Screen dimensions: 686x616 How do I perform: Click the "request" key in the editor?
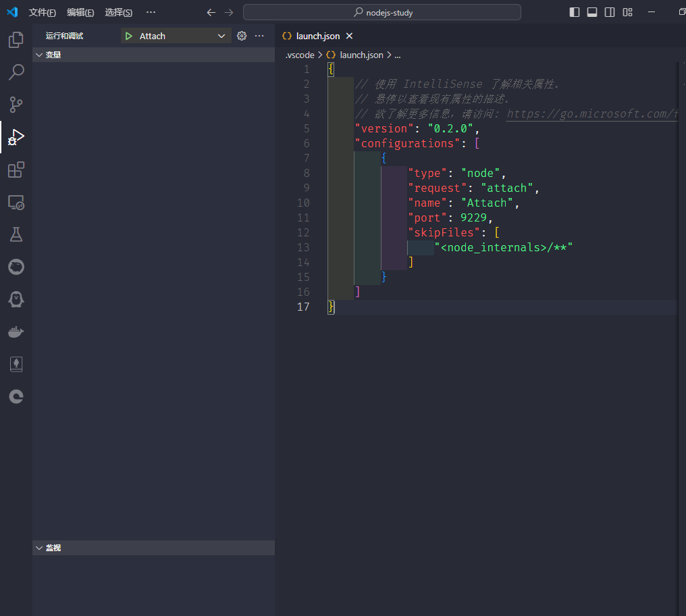coord(438,188)
